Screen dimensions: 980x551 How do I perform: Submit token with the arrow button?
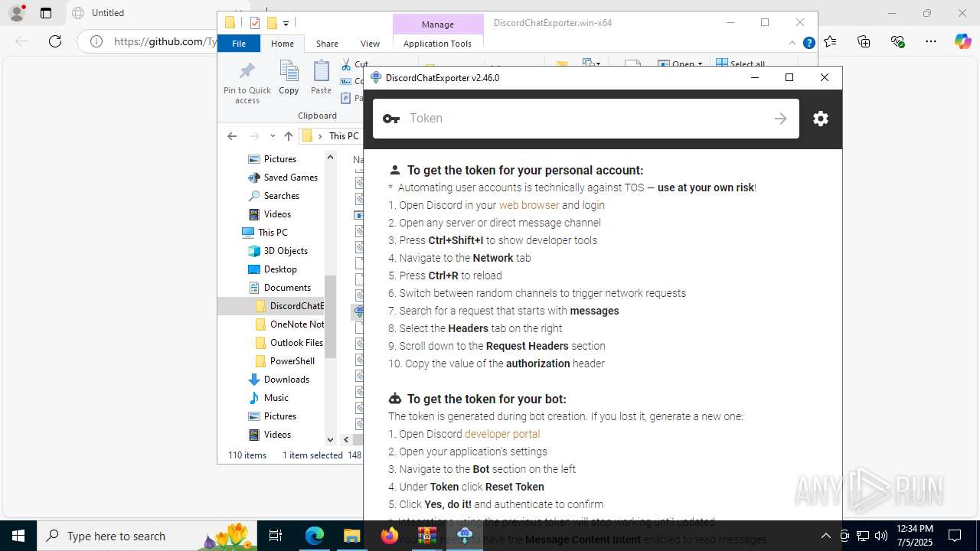780,119
